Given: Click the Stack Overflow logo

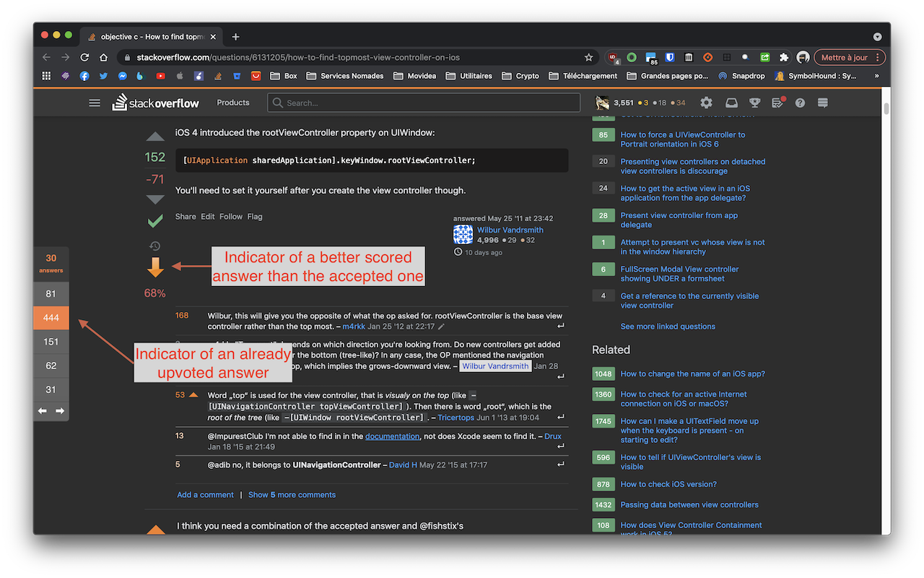Looking at the screenshot, I should (156, 103).
